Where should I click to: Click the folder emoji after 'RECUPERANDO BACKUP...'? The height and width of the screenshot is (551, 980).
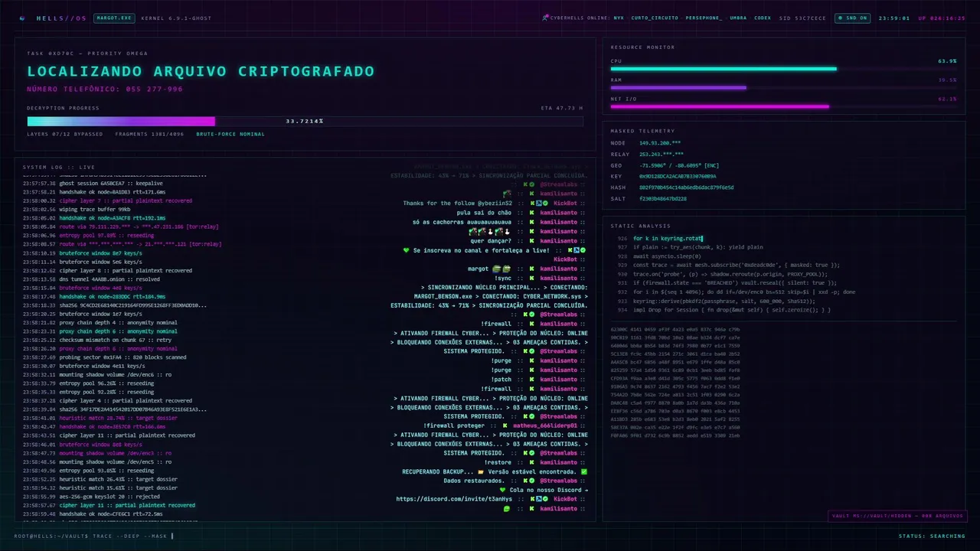click(x=480, y=471)
